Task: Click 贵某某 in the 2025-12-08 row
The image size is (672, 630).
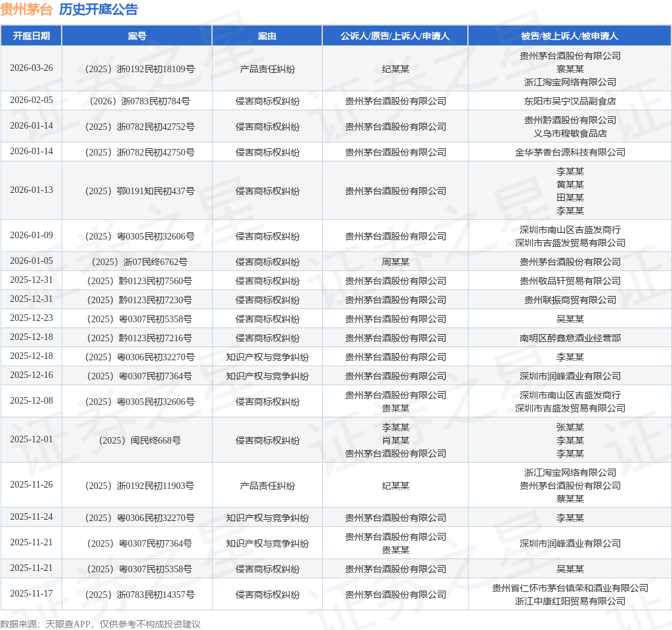Action: (395, 408)
